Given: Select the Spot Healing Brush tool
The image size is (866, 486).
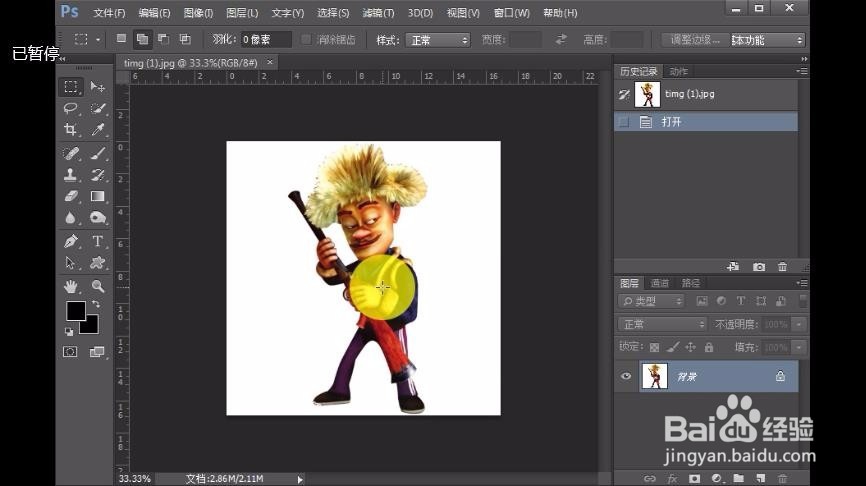Looking at the screenshot, I should click(x=70, y=153).
